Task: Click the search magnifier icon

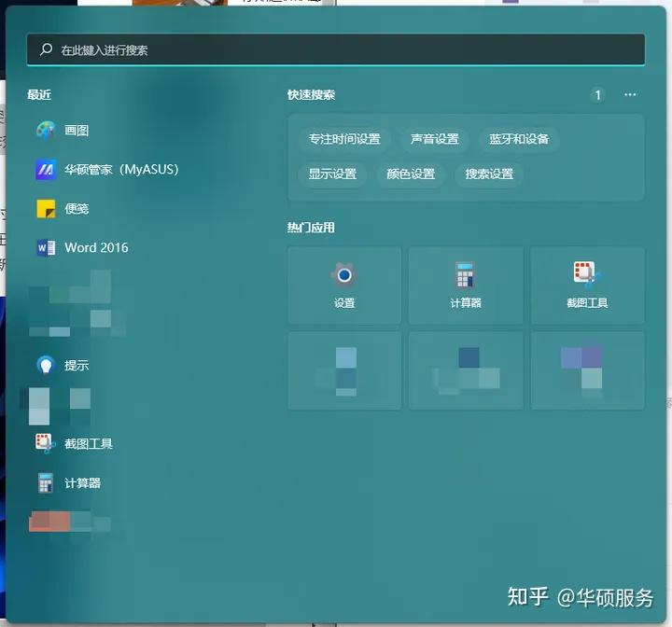Action: [x=46, y=49]
